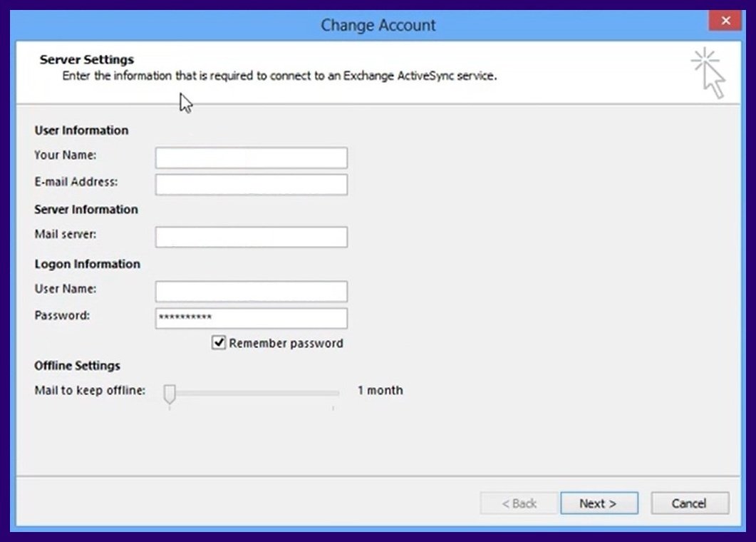Focus the E-mail Address text box

click(x=252, y=185)
